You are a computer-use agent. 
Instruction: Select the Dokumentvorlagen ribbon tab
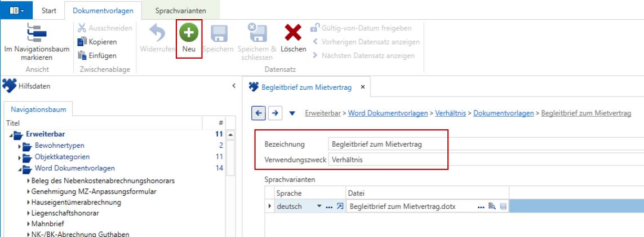click(x=103, y=10)
